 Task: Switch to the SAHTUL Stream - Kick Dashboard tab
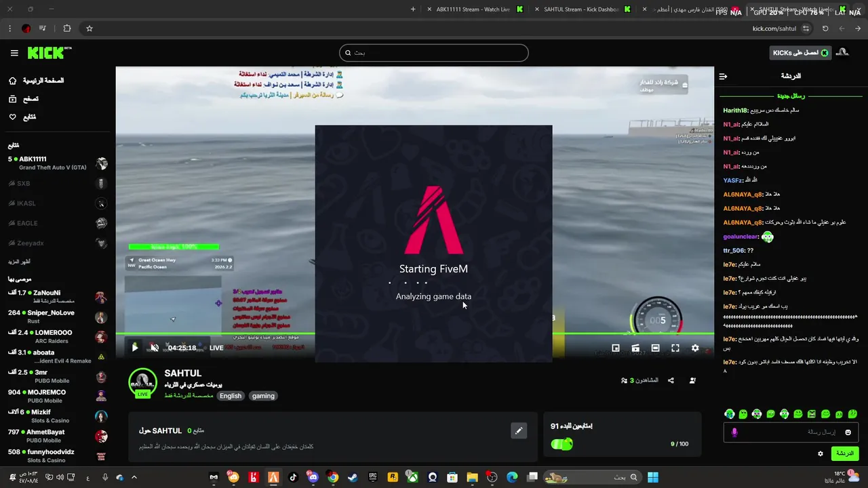[580, 9]
